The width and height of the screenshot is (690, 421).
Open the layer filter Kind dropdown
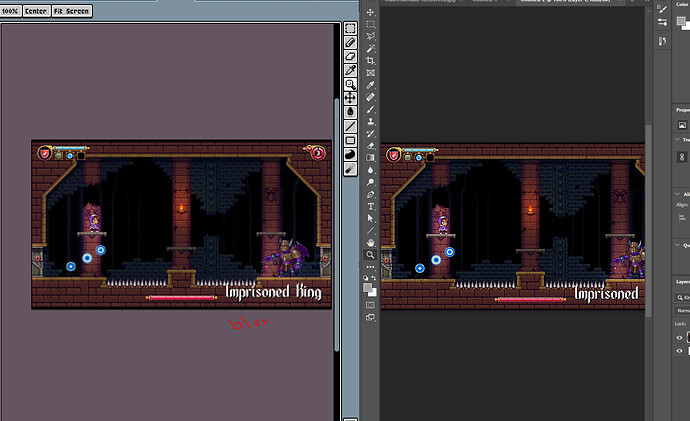click(683, 297)
